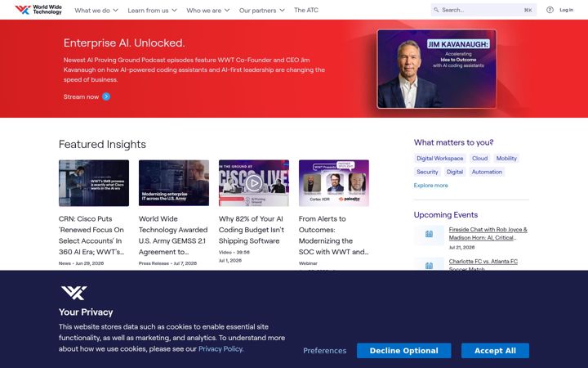Select the Security topic tag
This screenshot has height=368, width=588.
click(427, 172)
